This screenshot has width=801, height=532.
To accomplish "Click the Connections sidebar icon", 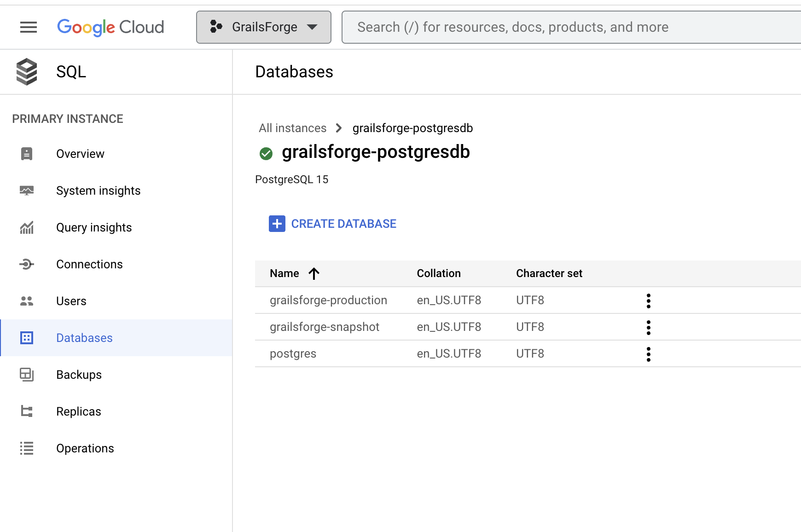I will 27,264.
